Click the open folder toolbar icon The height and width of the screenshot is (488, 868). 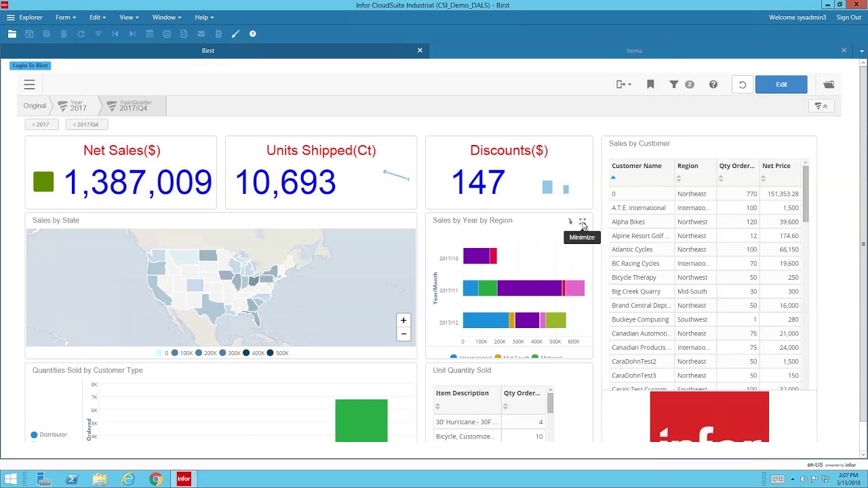click(12, 34)
